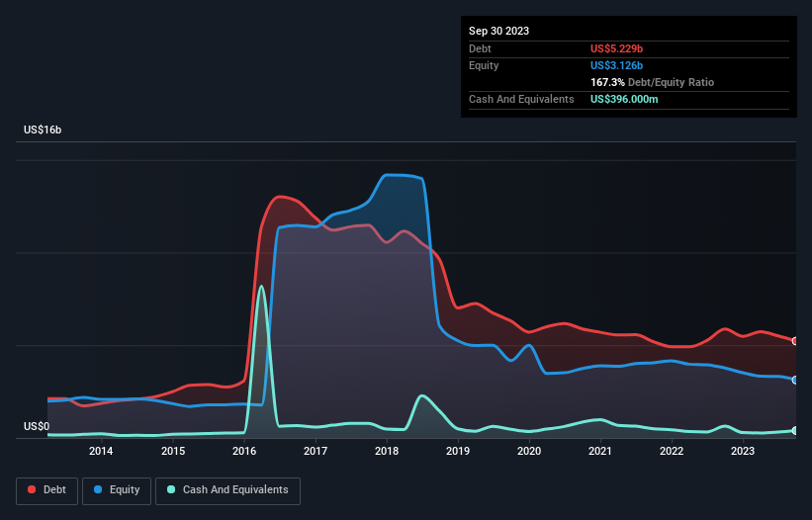This screenshot has width=812, height=520.
Task: Click the 2017 x-axis label
Action: [x=316, y=451]
